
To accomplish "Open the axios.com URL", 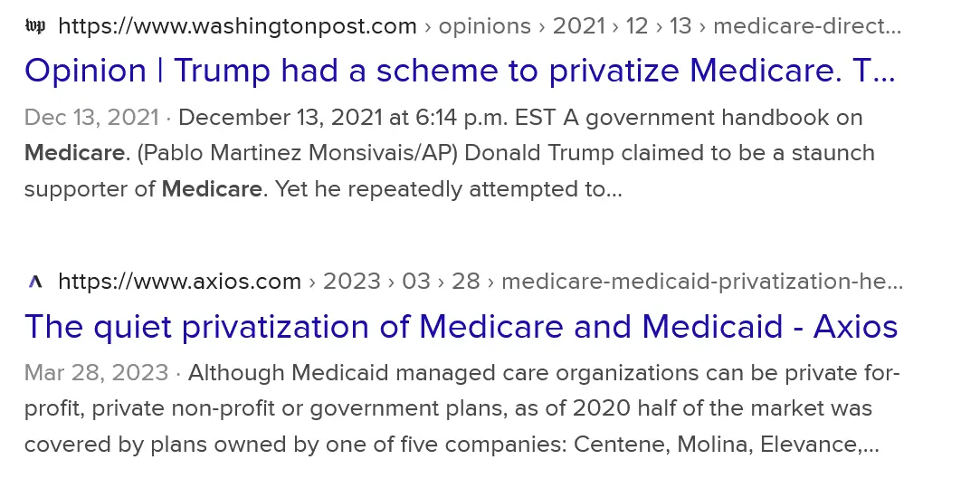I will click(x=179, y=282).
